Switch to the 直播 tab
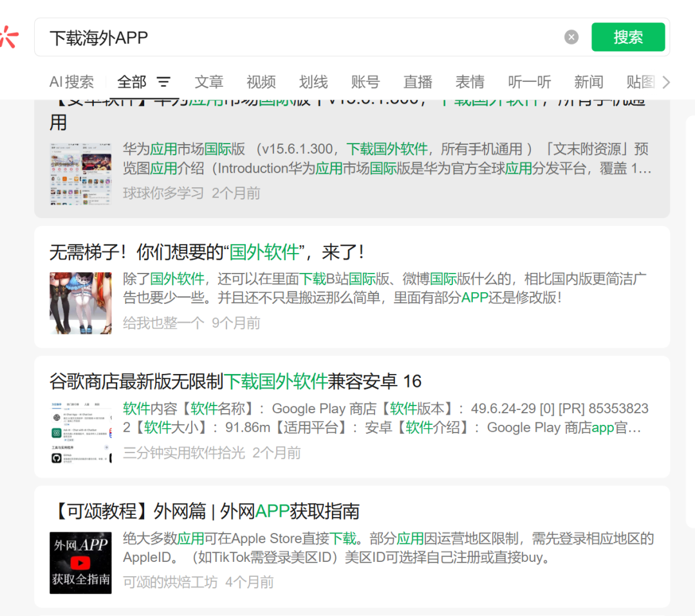The image size is (695, 616). coord(418,82)
